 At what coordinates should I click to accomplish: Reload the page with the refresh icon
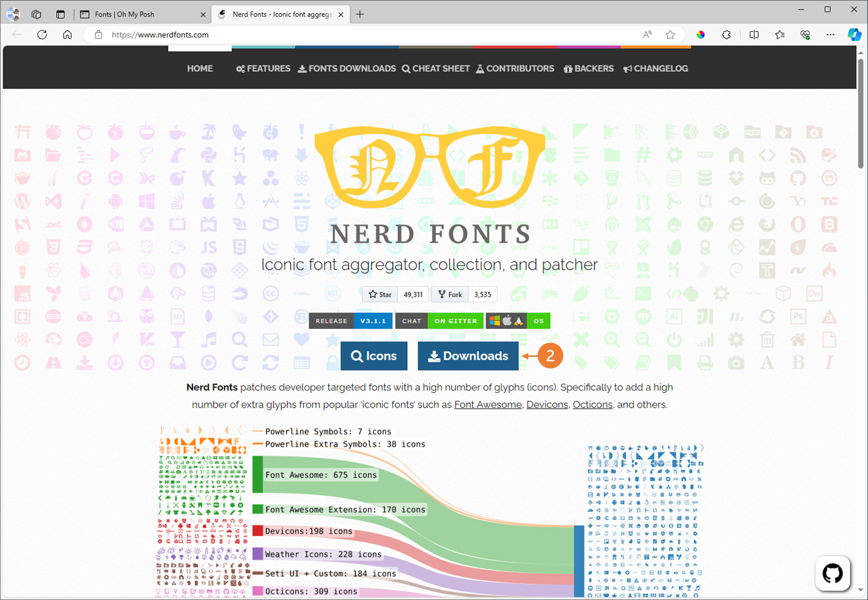(42, 35)
